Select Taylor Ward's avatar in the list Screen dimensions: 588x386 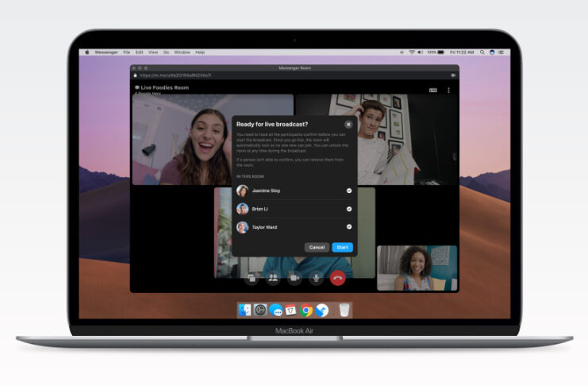242,227
